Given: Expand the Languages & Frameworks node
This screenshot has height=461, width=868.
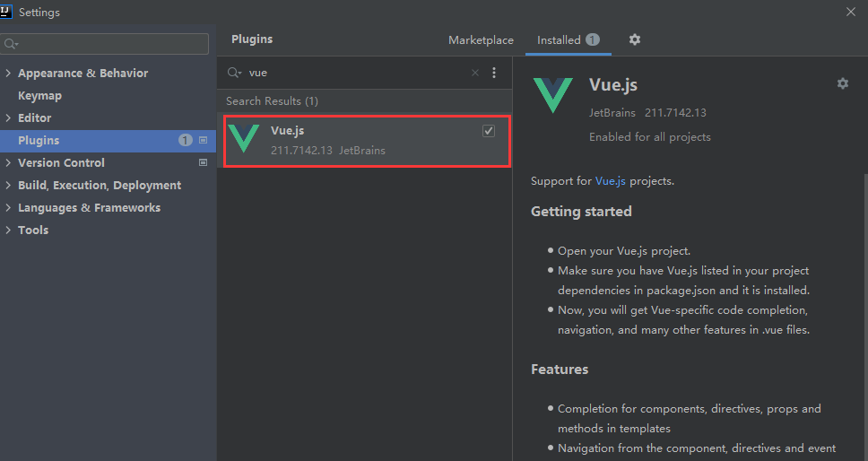Looking at the screenshot, I should point(8,208).
